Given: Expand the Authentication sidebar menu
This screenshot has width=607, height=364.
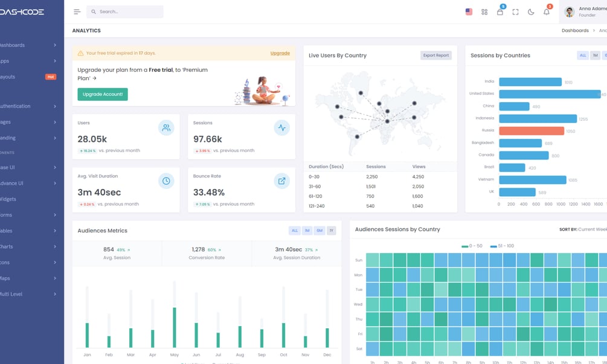Looking at the screenshot, I should point(28,106).
